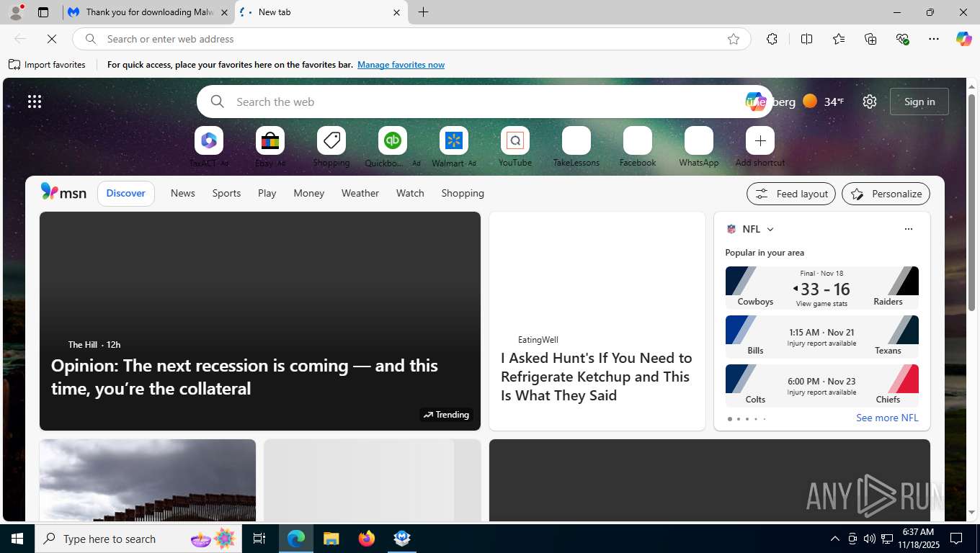Screen dimensions: 980x553
Task: Open the Quickbooks shortcut
Action: [393, 147]
